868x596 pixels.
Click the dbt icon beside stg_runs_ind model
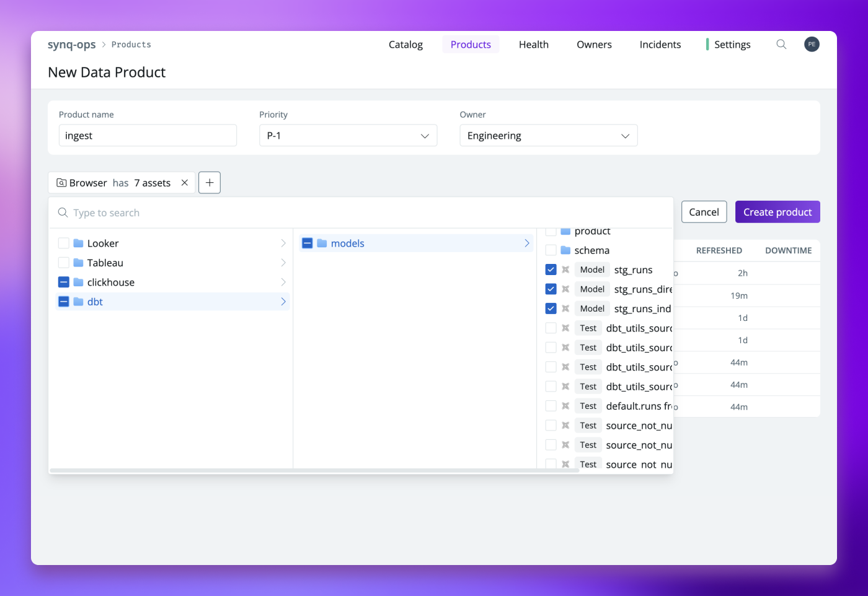[565, 309]
